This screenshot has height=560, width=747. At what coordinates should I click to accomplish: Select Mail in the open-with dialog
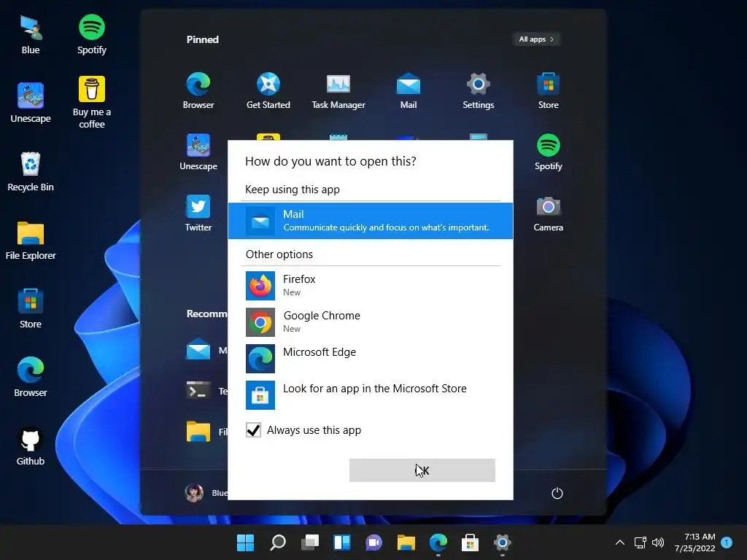(x=370, y=221)
